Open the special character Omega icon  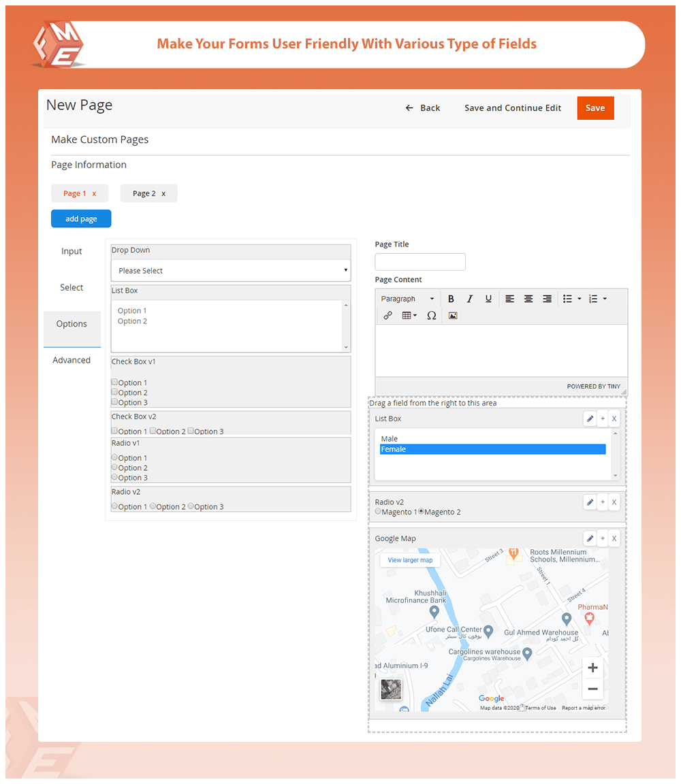click(431, 316)
